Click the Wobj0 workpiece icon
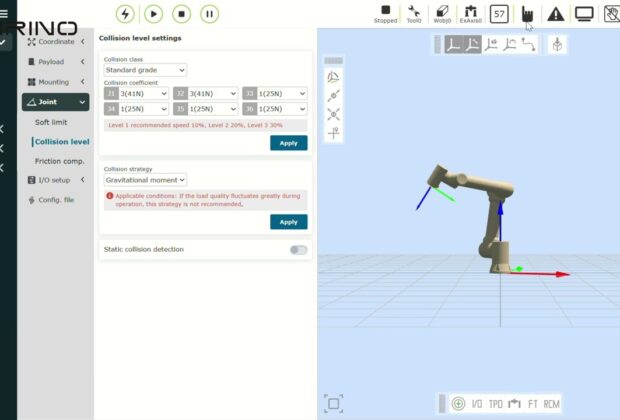Viewport: 620px width, 420px height. coord(442,13)
